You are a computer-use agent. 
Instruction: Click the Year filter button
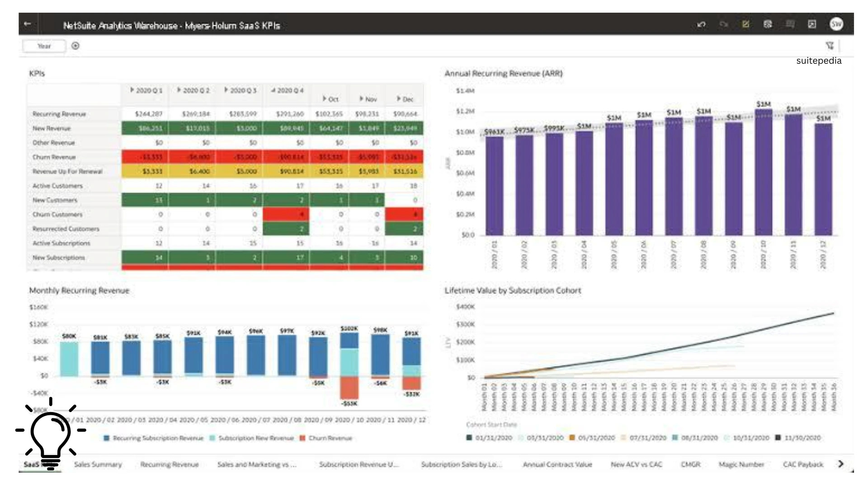44,46
